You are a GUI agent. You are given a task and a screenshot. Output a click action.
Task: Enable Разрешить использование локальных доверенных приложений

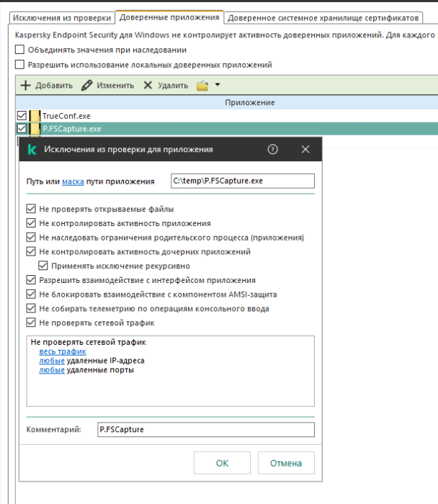click(x=19, y=65)
